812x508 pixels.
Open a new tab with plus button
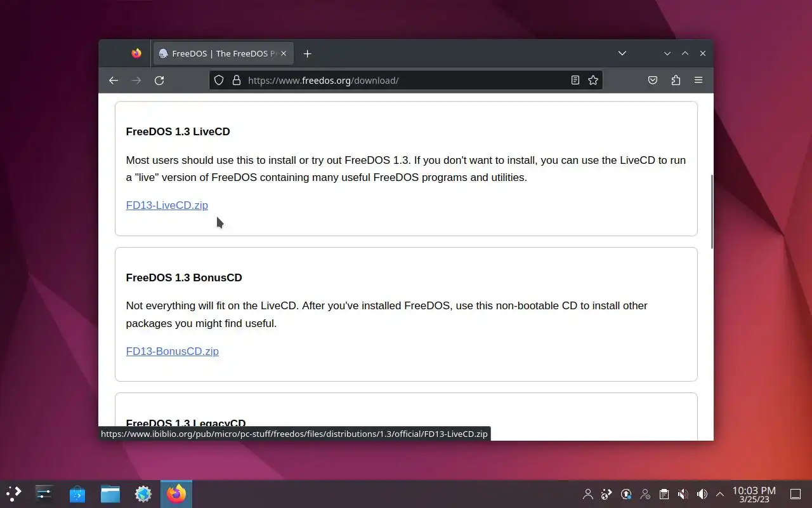click(307, 53)
